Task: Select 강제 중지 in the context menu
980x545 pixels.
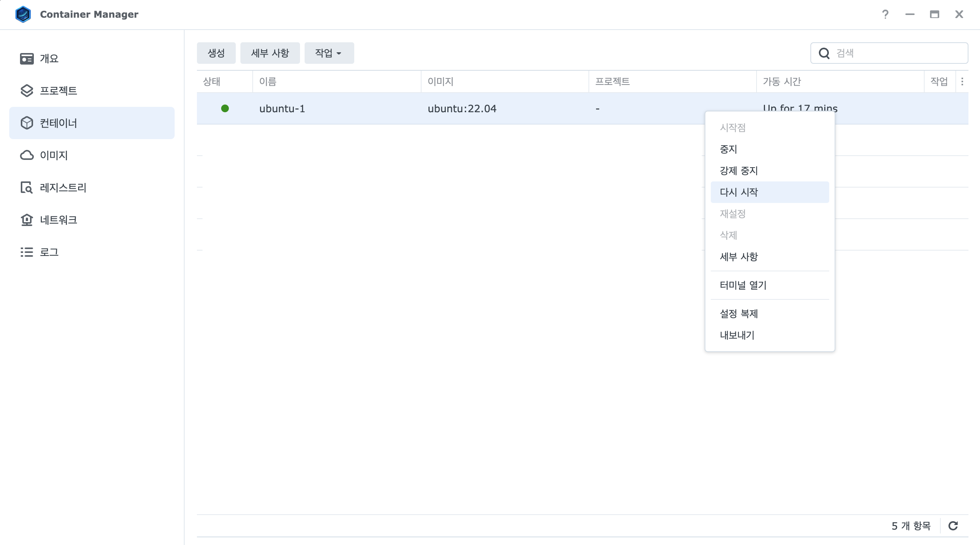Action: [x=738, y=171]
